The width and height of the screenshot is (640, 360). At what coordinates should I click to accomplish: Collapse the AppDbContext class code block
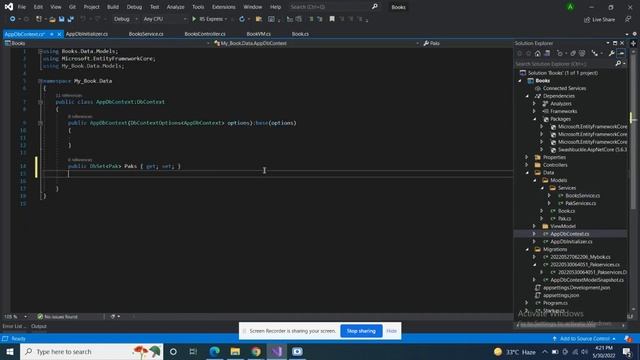(40, 102)
